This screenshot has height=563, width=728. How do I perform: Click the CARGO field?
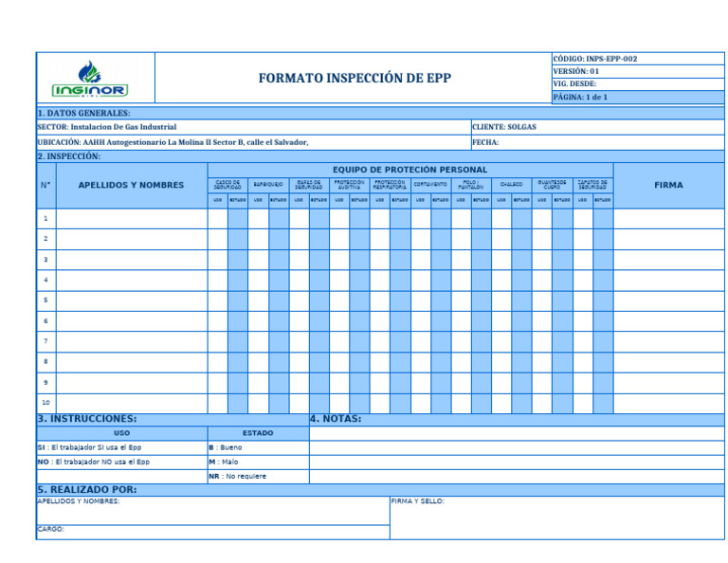[x=213, y=533]
